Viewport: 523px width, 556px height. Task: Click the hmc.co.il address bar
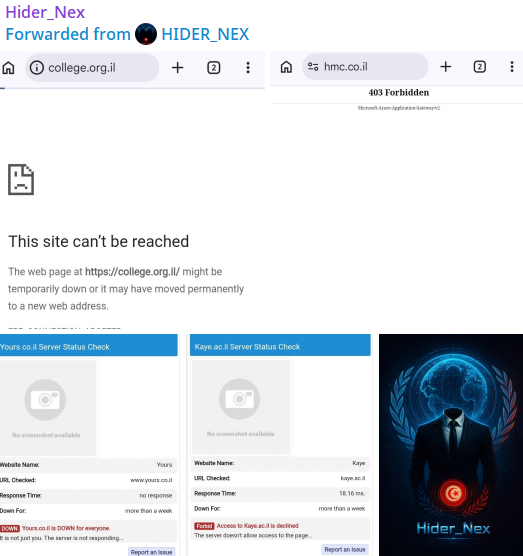click(x=365, y=67)
